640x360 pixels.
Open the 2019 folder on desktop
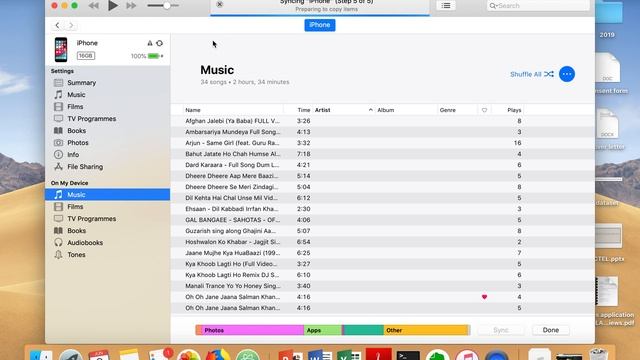(x=608, y=18)
